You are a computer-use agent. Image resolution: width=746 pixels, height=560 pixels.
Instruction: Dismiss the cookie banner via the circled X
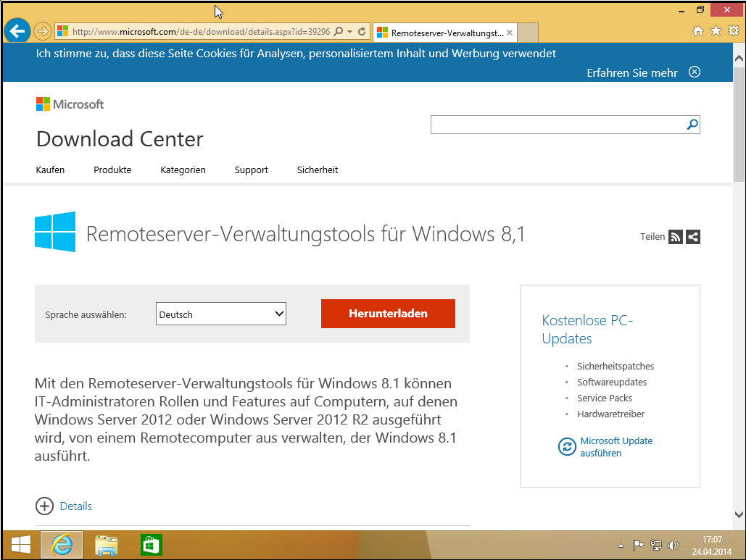[694, 72]
